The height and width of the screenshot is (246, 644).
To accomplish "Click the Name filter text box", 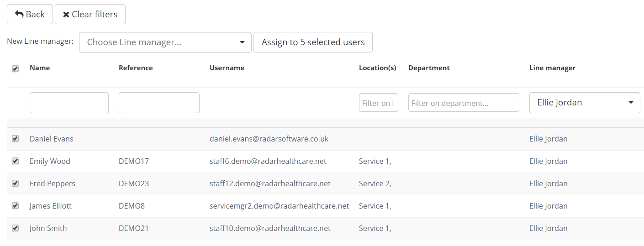I will tap(69, 103).
